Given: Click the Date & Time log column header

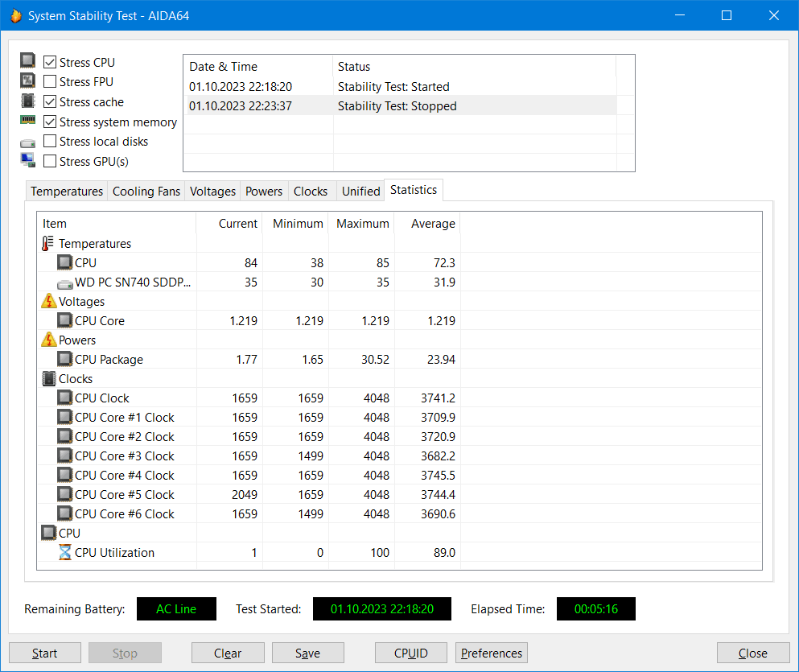Looking at the screenshot, I should pos(258,67).
